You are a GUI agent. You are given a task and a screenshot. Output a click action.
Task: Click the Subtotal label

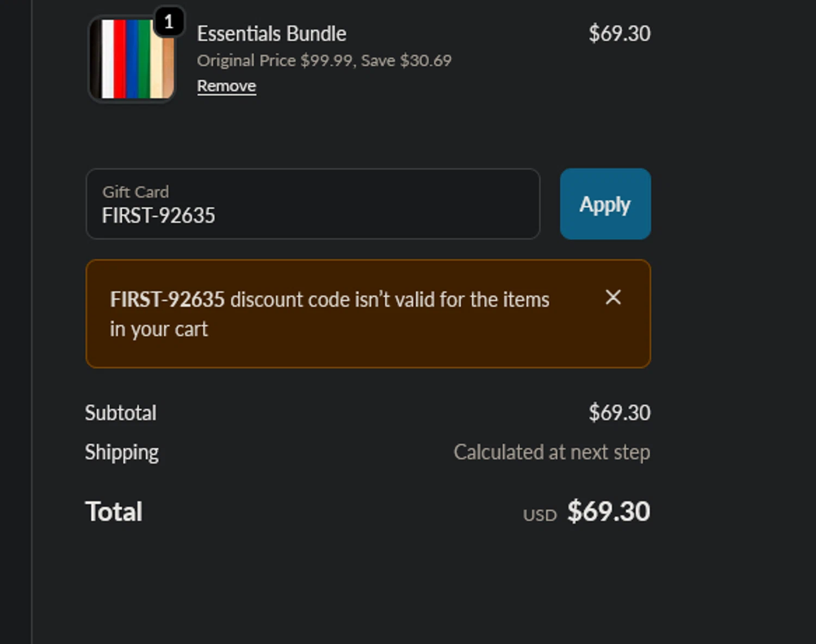click(121, 413)
